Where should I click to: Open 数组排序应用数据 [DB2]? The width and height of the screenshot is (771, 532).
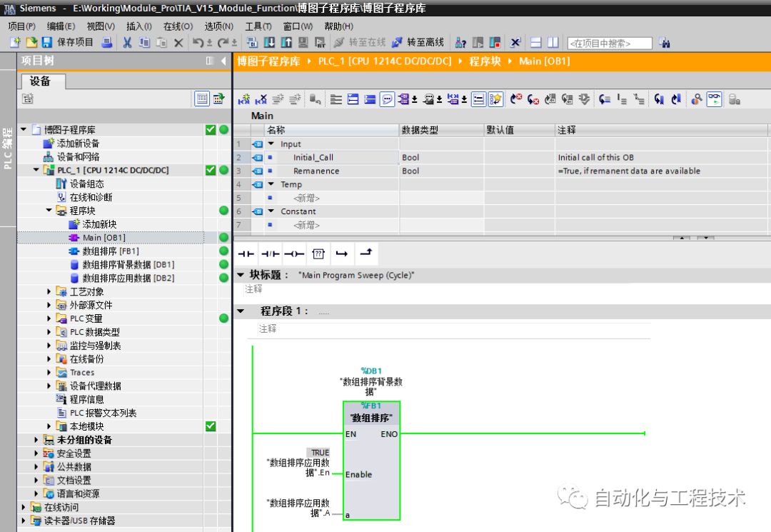point(128,278)
